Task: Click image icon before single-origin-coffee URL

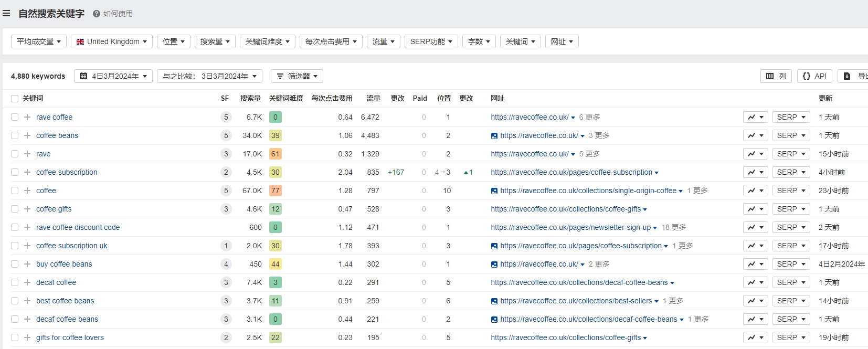Action: point(494,191)
